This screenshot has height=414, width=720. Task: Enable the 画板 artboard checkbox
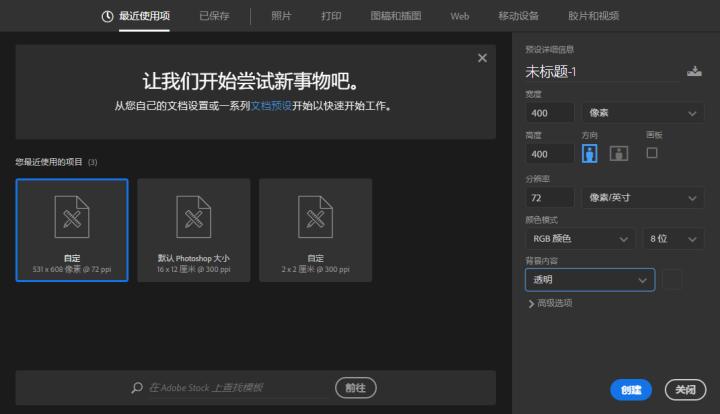652,153
